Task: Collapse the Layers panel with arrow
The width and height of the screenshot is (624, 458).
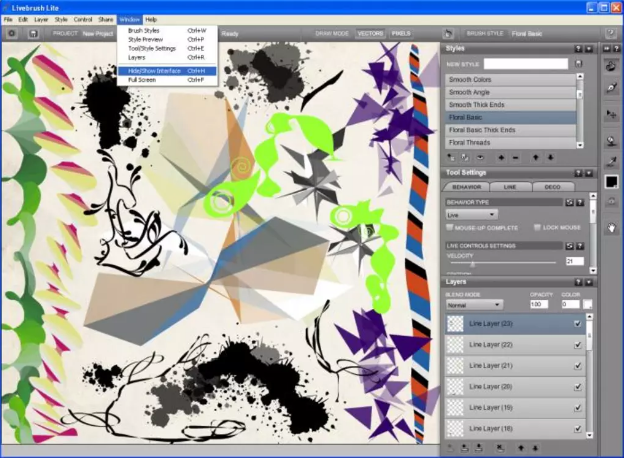Action: pyautogui.click(x=589, y=282)
